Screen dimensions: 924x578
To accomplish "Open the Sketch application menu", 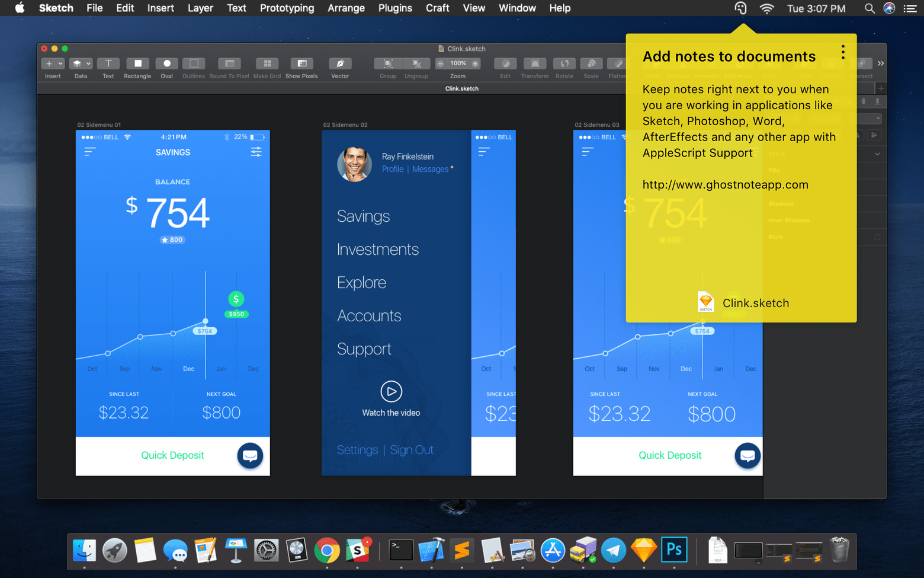I will (56, 8).
